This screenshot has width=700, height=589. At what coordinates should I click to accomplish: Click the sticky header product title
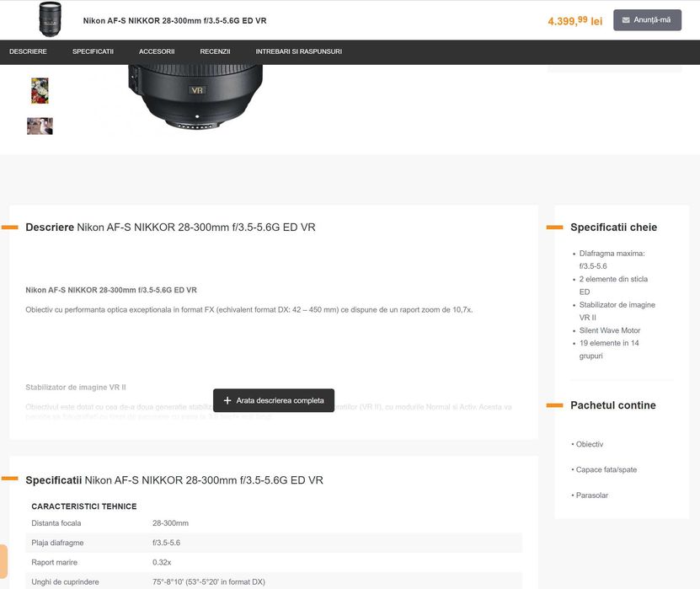pyautogui.click(x=174, y=20)
